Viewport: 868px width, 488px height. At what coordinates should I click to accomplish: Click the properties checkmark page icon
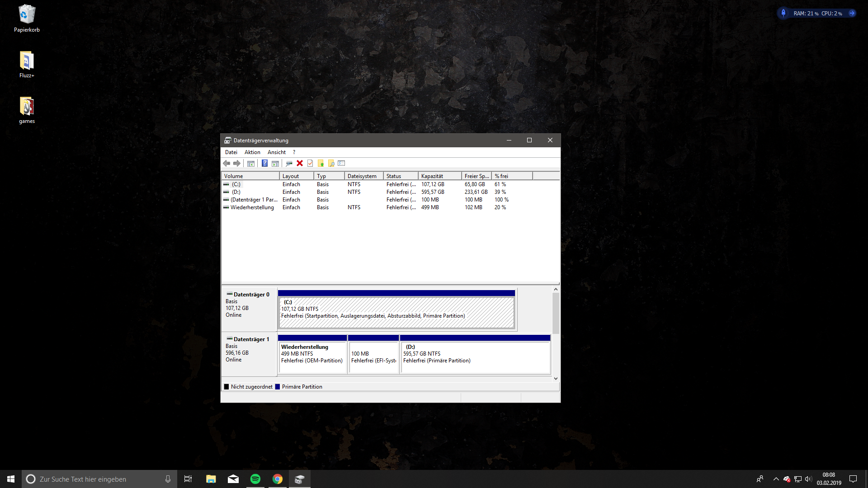click(x=310, y=164)
